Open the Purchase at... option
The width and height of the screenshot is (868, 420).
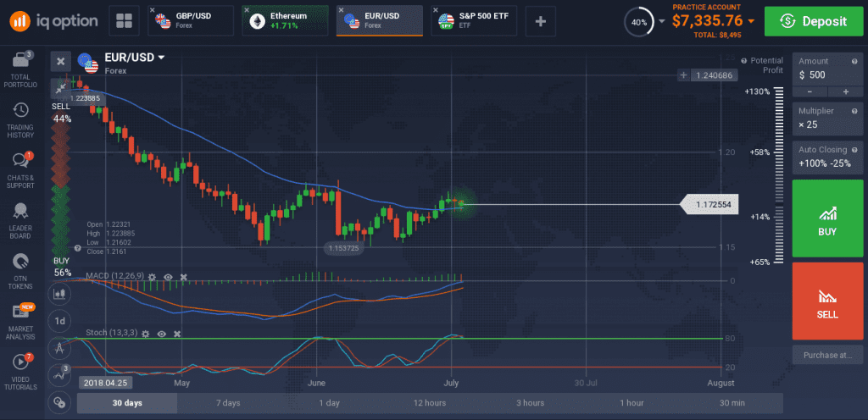(x=827, y=356)
